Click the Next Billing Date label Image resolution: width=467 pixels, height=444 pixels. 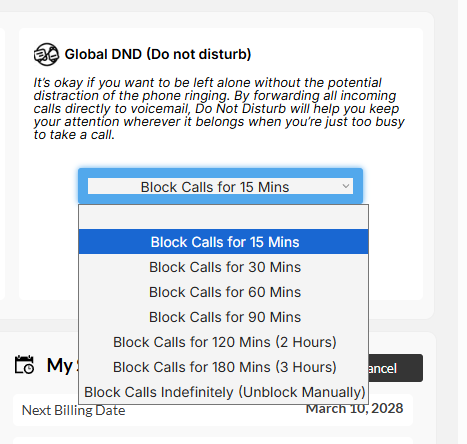(x=73, y=410)
